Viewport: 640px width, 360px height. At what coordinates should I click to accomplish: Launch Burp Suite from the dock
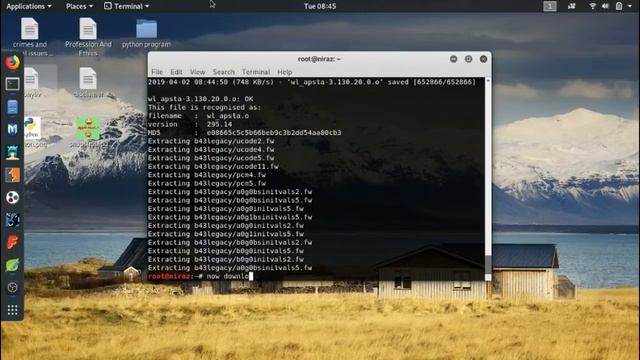click(x=12, y=175)
